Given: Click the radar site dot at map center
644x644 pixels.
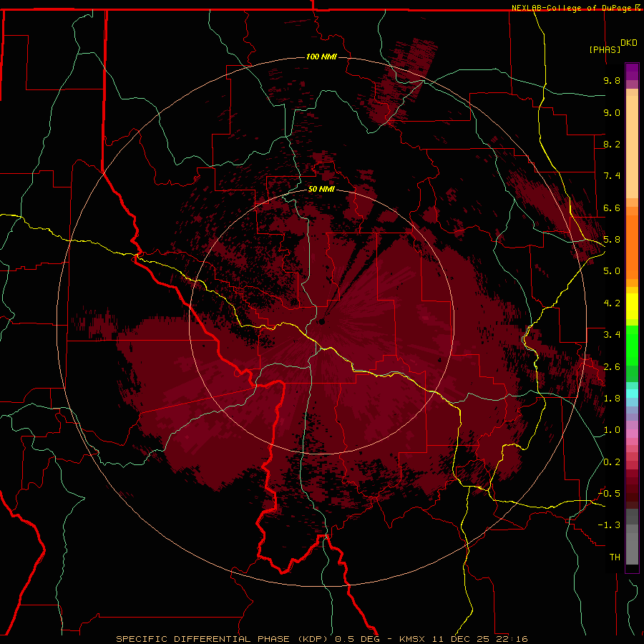Looking at the screenshot, I should [321, 321].
